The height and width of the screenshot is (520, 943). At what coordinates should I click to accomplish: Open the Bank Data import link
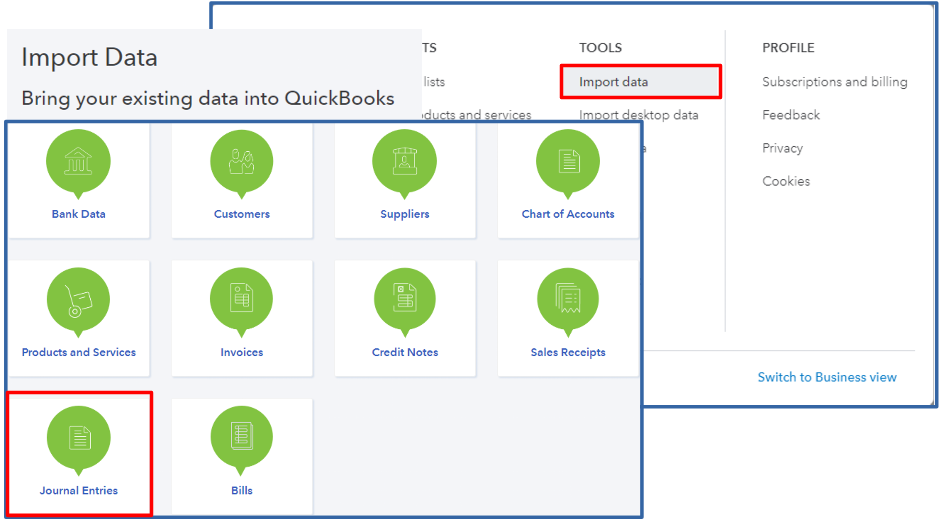[x=78, y=214]
